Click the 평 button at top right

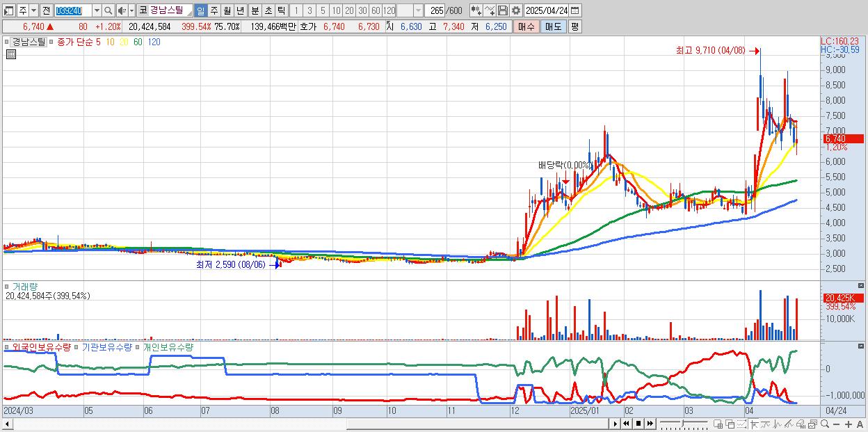(574, 26)
